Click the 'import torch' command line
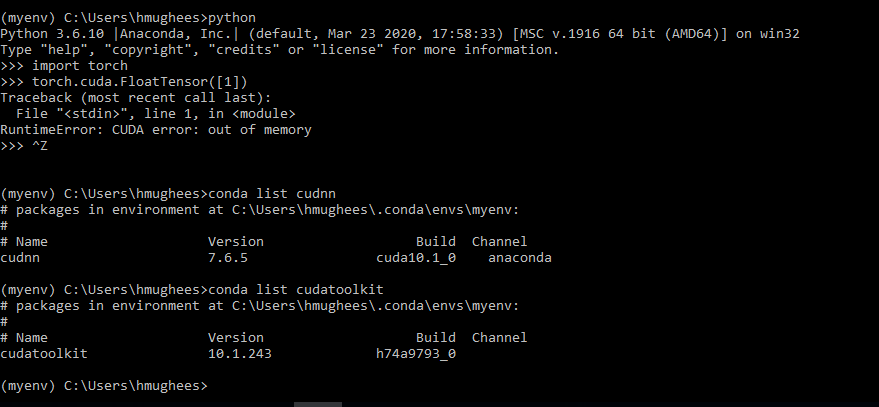The height and width of the screenshot is (407, 879). [x=64, y=66]
